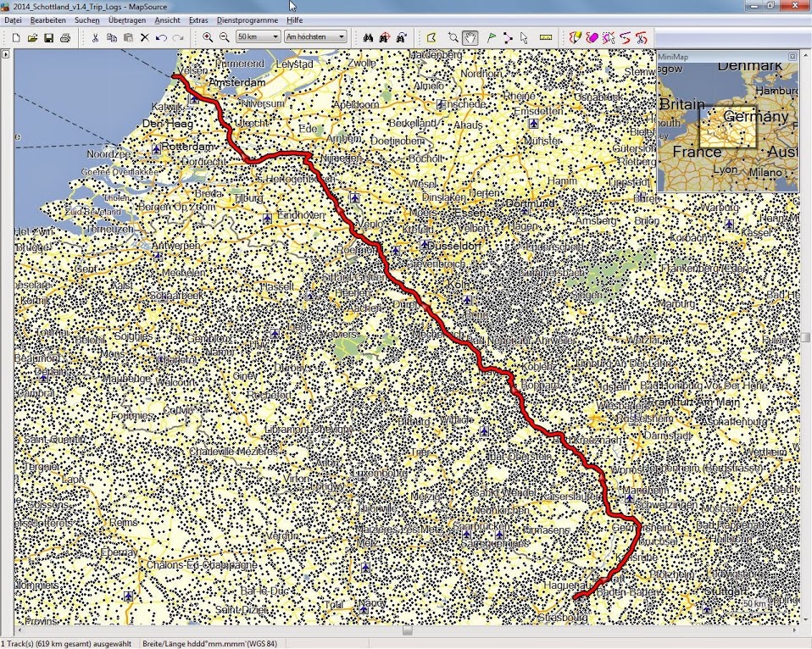This screenshot has height=649, width=812.
Task: Open the Übertragen menu
Action: [x=126, y=19]
